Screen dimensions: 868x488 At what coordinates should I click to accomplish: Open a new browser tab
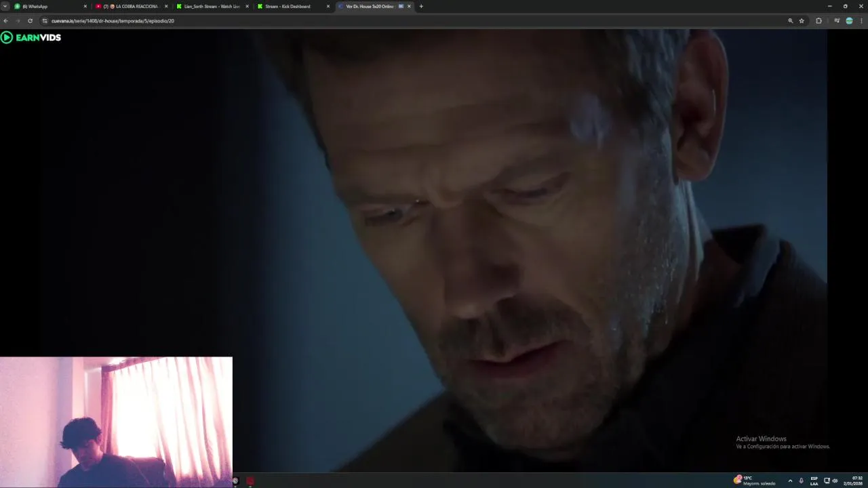(421, 6)
